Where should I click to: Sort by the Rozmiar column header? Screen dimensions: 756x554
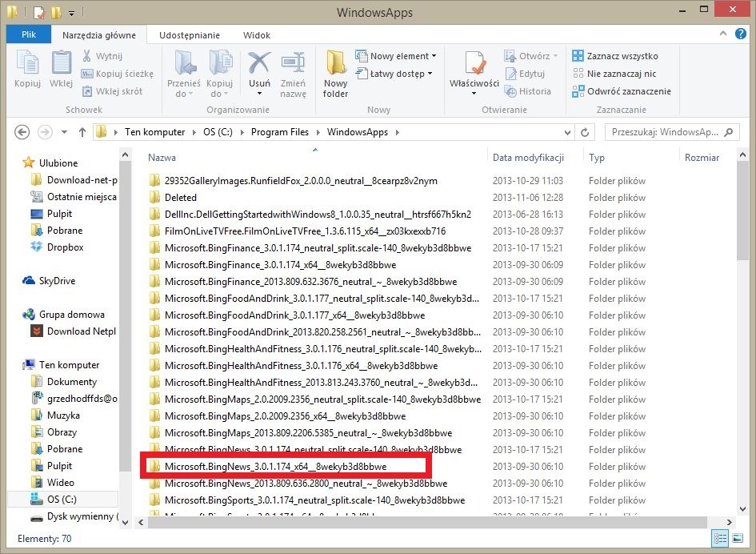click(702, 158)
